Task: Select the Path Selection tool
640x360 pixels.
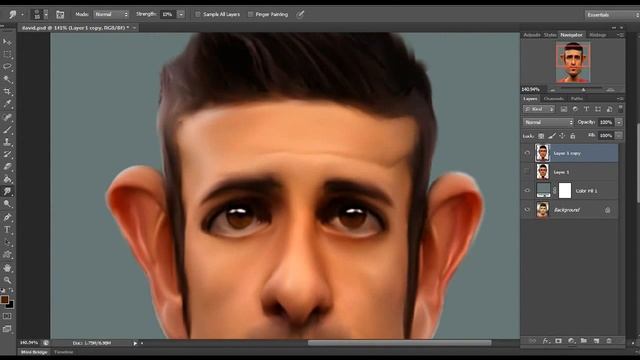Action: click(x=7, y=242)
